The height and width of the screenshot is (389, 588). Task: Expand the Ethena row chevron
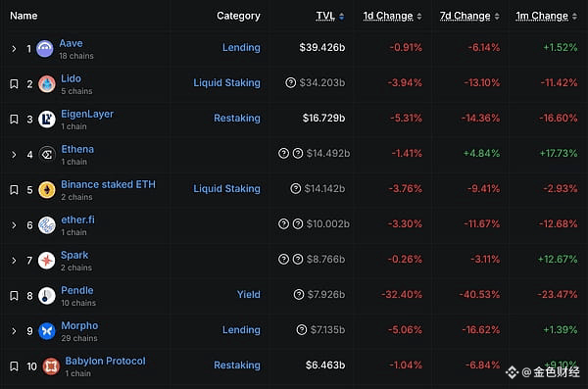(x=14, y=155)
